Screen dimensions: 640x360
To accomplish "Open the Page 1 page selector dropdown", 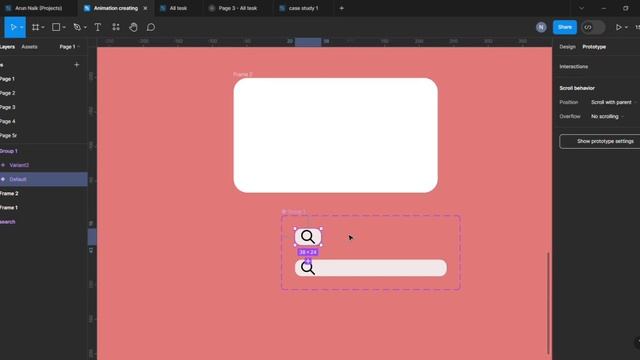I will 69,47.
